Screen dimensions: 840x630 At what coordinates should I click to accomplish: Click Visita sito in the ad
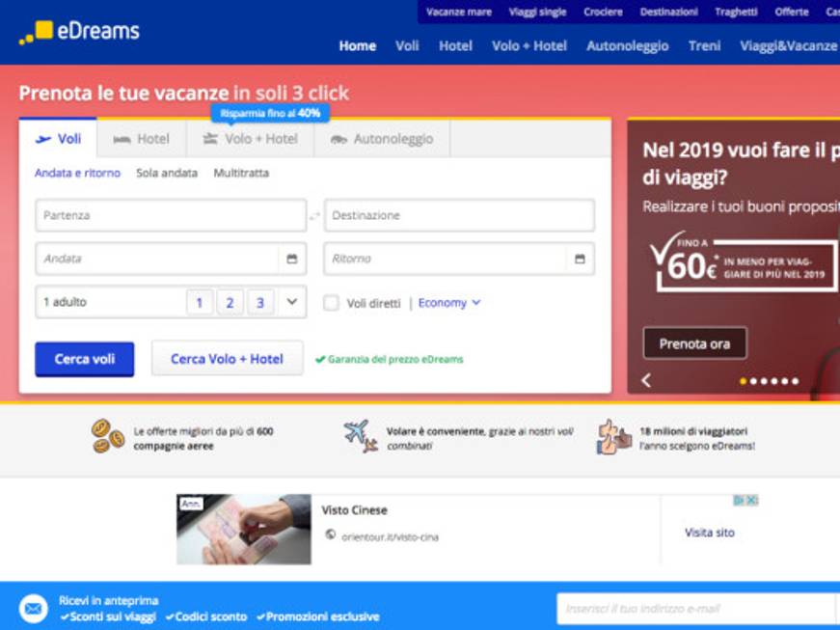click(709, 533)
